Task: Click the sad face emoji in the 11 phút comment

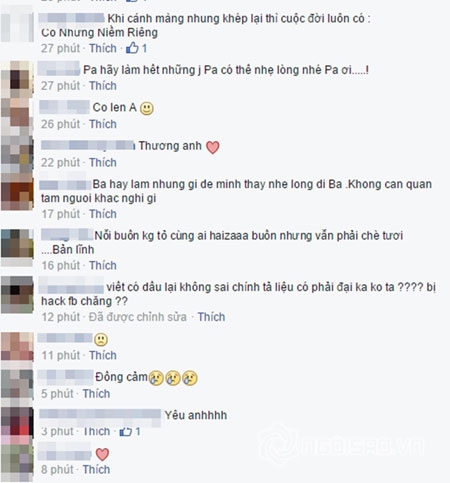Action: (101, 339)
